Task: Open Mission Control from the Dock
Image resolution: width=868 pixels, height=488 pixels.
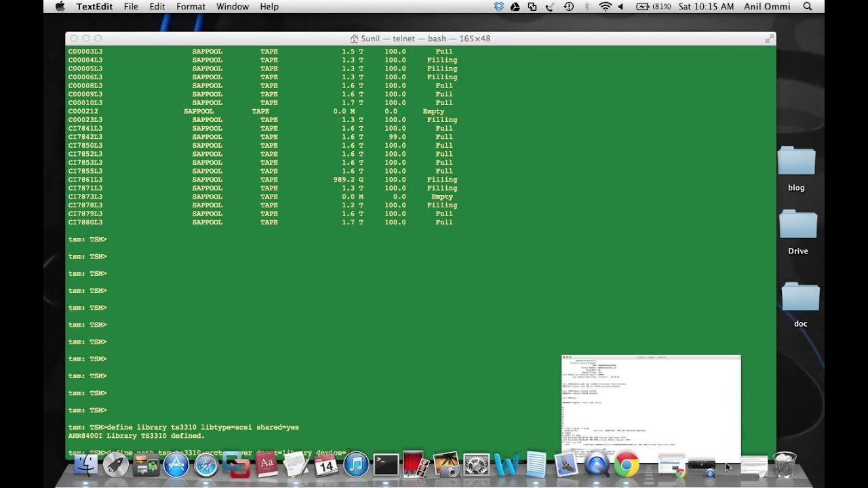Action: tap(146, 465)
